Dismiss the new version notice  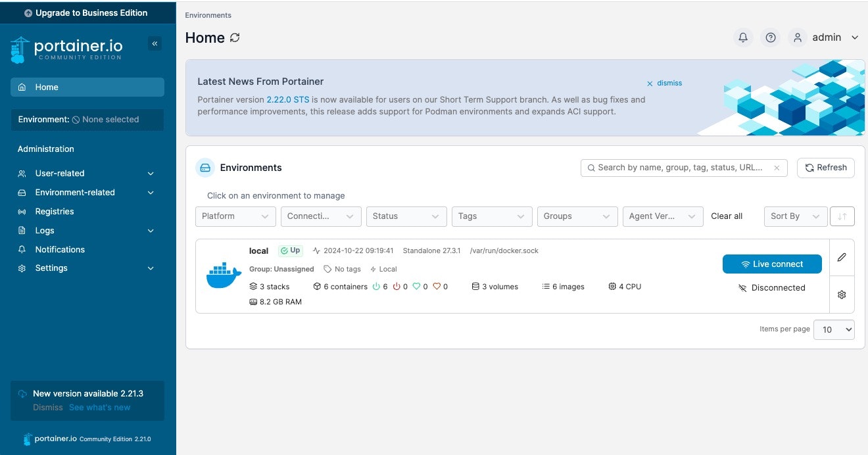click(48, 408)
